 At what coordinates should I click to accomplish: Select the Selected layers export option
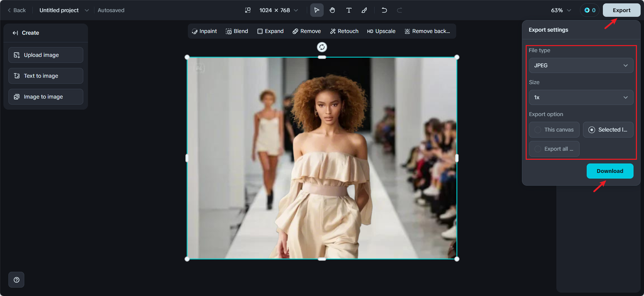click(x=608, y=130)
